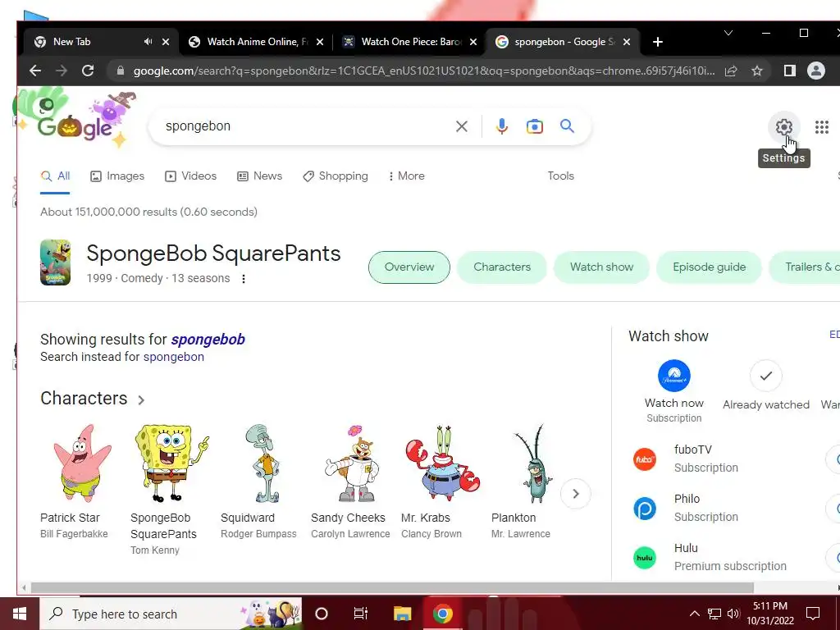Click the spongebob corrected results link
Screen dimensions: 840x630
point(208,339)
